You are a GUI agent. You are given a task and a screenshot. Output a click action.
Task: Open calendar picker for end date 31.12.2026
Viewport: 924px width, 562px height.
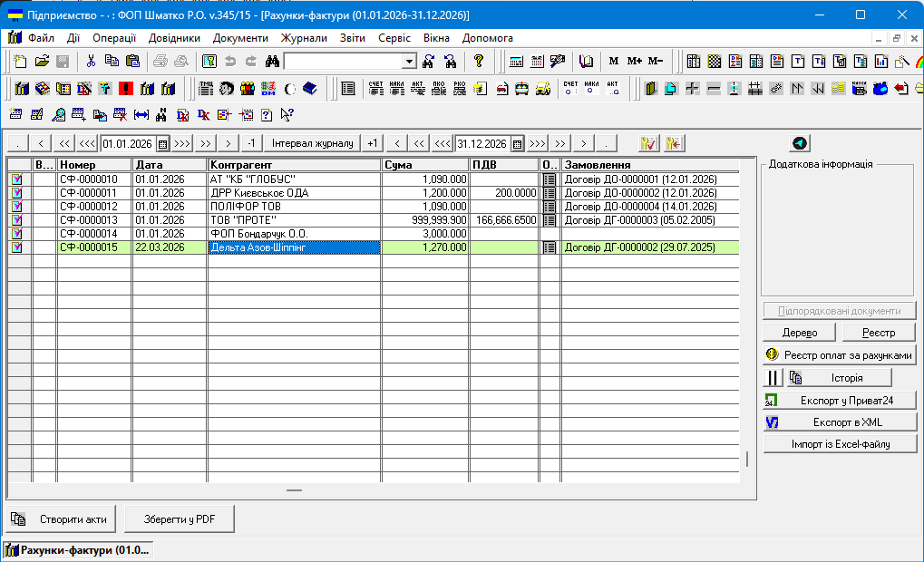click(517, 143)
